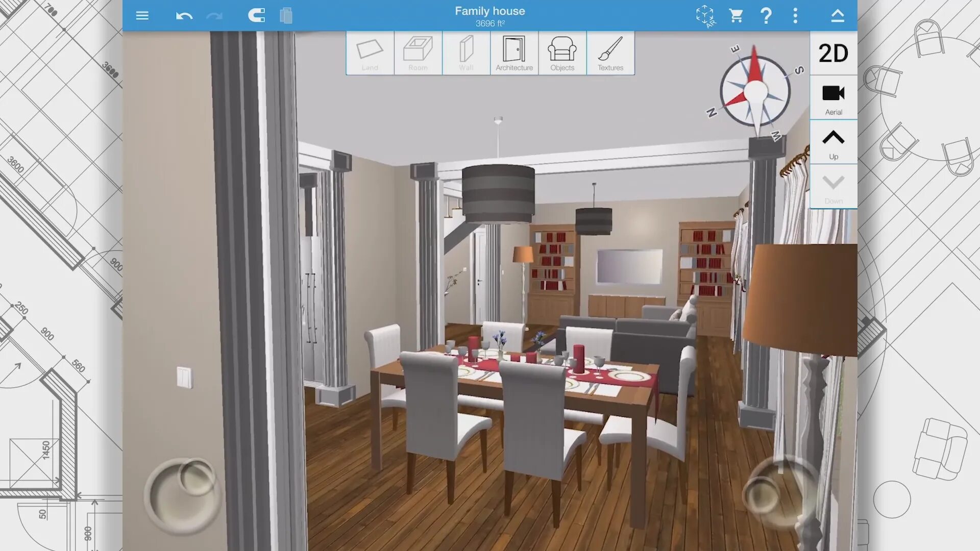Expand the help menu
Image resolution: width=980 pixels, height=551 pixels.
(766, 15)
